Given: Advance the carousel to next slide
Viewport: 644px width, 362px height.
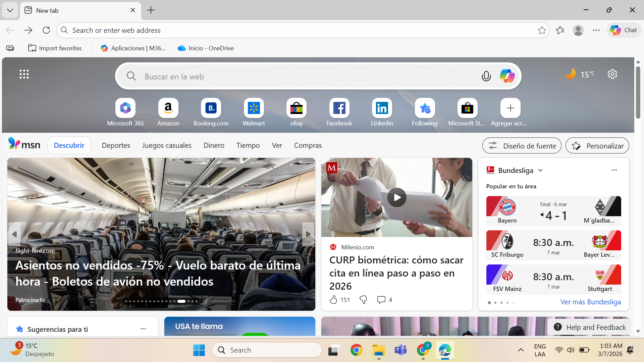Looking at the screenshot, I should point(308,234).
